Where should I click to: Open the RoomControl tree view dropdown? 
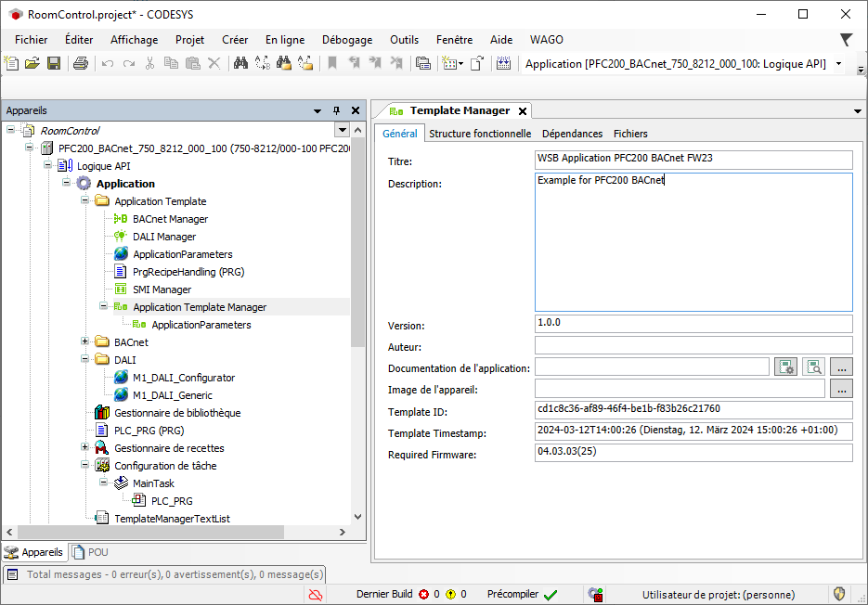click(x=343, y=130)
